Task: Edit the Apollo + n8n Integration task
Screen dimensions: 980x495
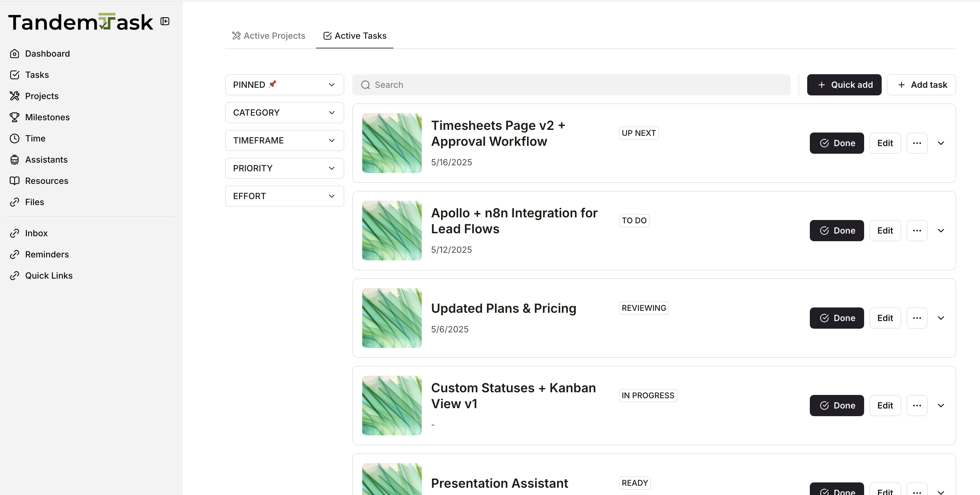Action: 885,231
